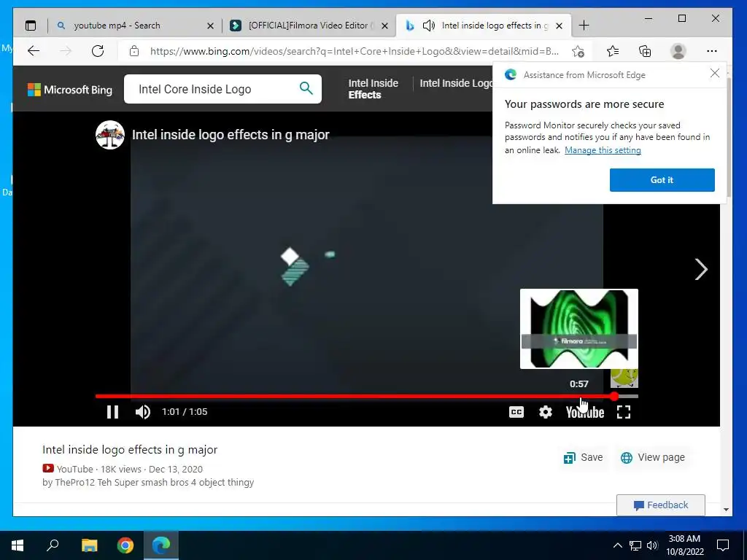Save the video with Save button

pos(583,458)
